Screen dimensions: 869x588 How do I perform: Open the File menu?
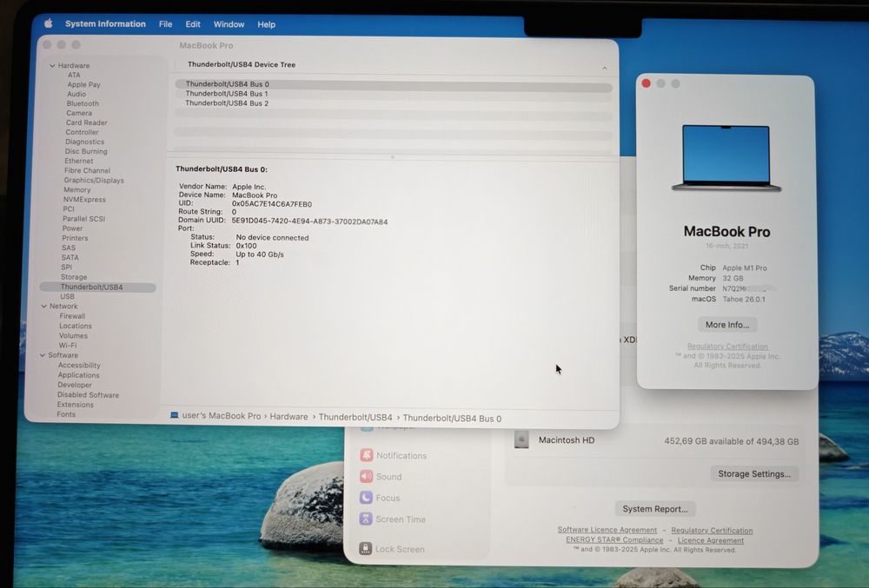[165, 24]
